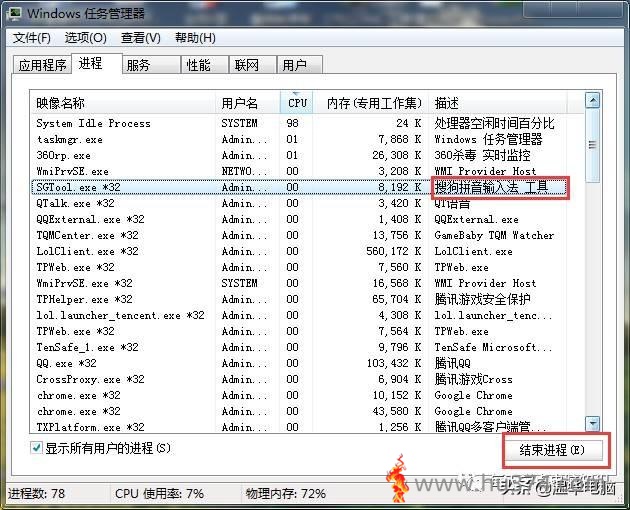Image resolution: width=630 pixels, height=510 pixels.
Task: Select the SGTool.exe *32 process
Action: coord(299,187)
